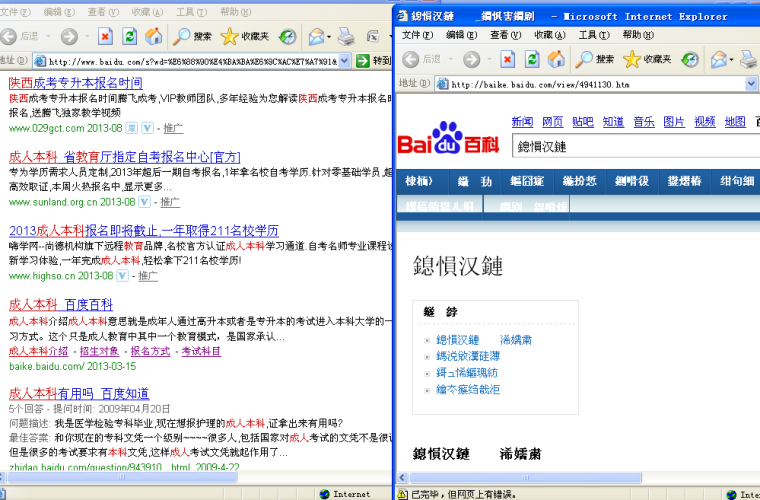
Task: Click Mail icon in right IE toolbar
Action: click(x=719, y=59)
